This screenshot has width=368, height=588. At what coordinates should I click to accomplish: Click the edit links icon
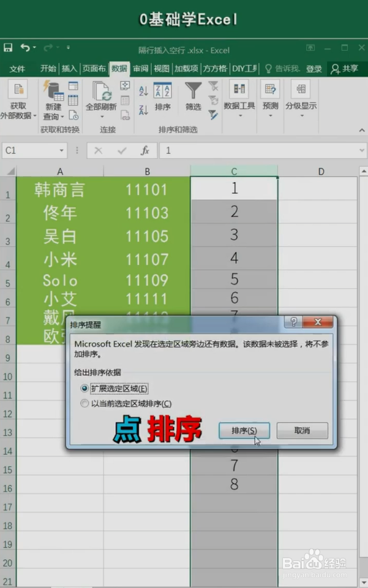(x=125, y=115)
